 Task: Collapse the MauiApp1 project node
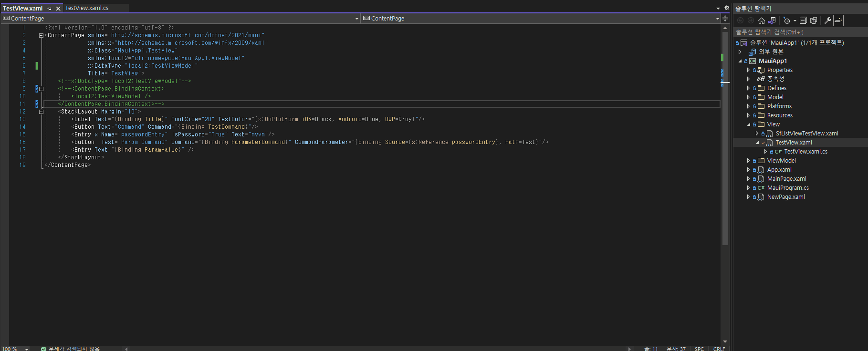click(x=740, y=61)
